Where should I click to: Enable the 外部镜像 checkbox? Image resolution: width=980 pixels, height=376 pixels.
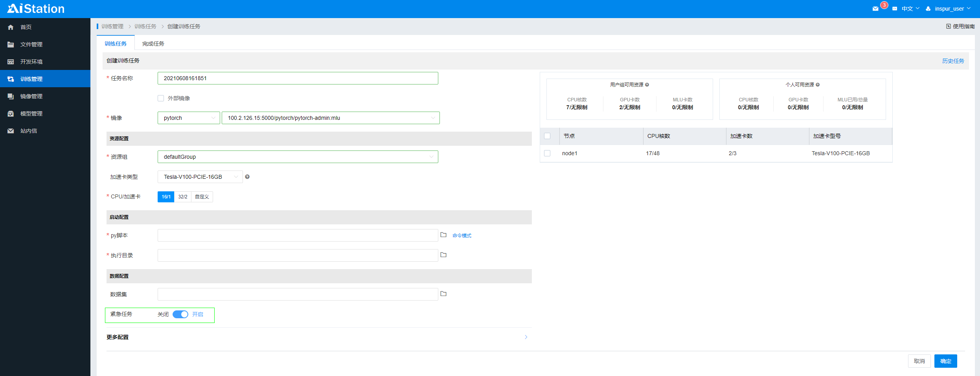point(161,98)
